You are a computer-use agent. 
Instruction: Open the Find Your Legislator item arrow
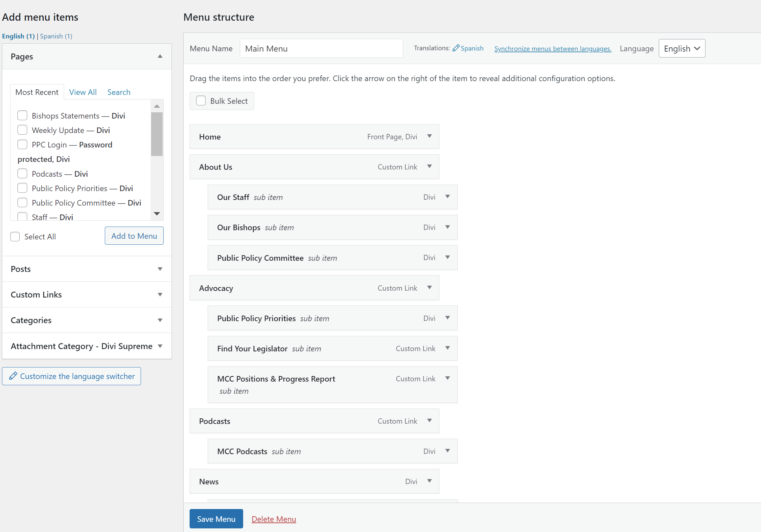(x=448, y=348)
